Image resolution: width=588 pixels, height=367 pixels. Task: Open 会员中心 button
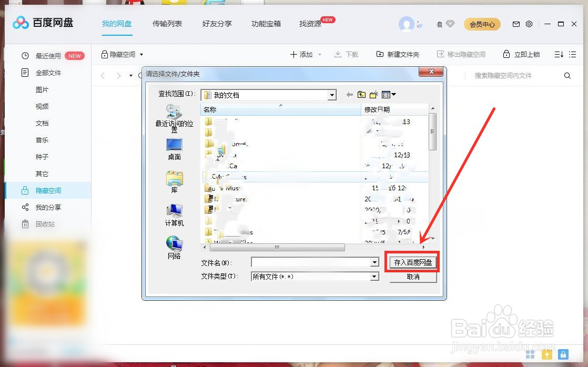482,24
